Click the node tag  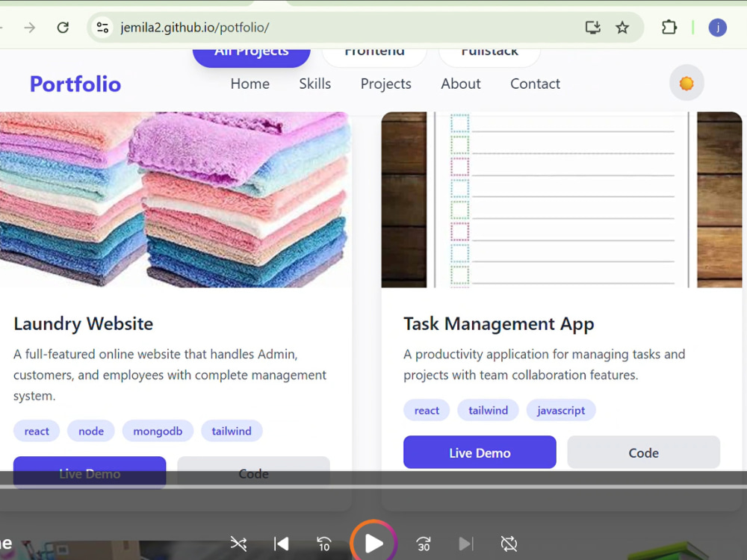[91, 431]
